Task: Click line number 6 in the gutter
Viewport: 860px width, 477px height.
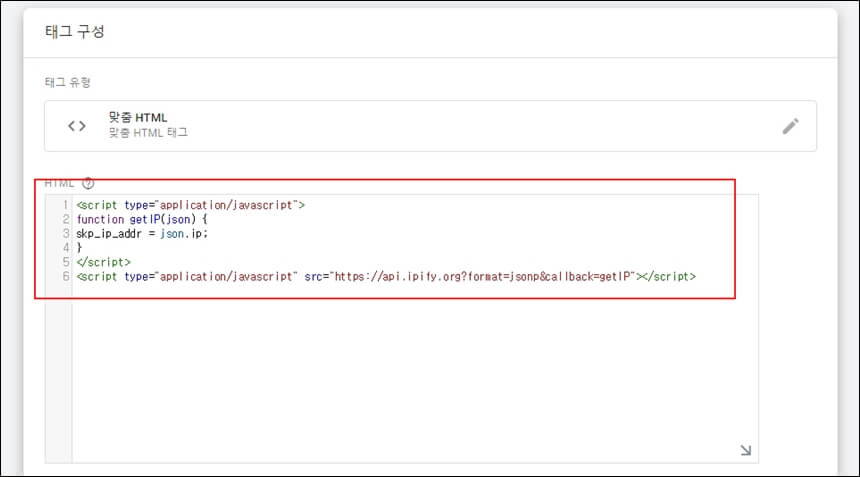Action: (66, 276)
